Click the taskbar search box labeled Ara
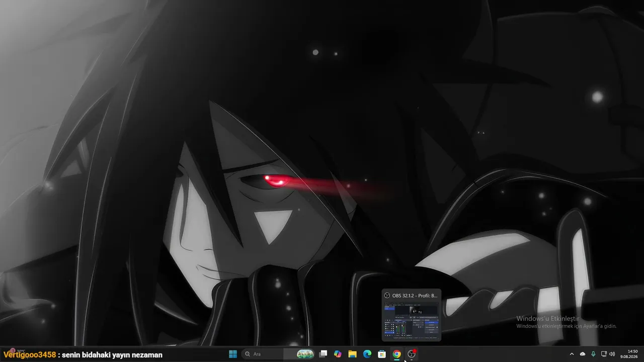Viewport: 644px width, 362px height. 279,354
